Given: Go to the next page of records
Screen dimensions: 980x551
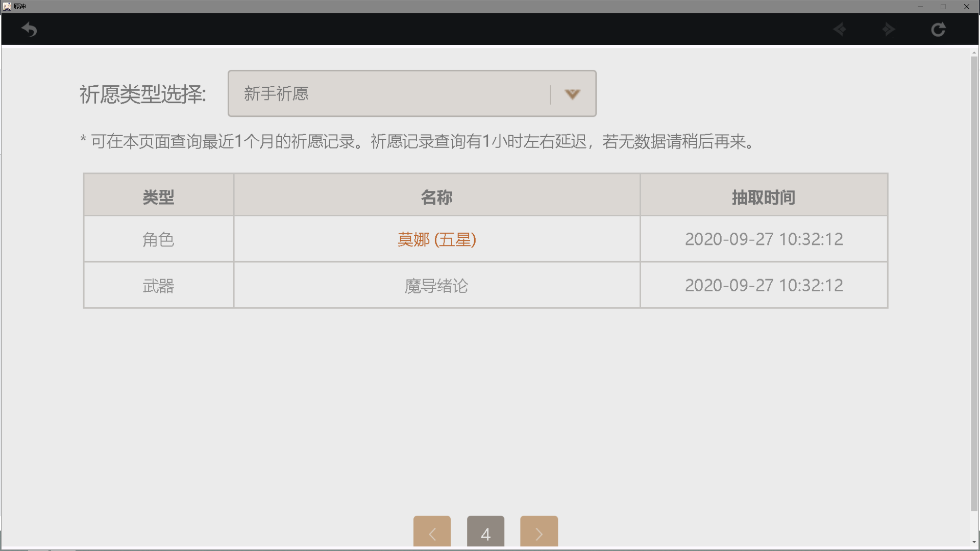Looking at the screenshot, I should (538, 533).
